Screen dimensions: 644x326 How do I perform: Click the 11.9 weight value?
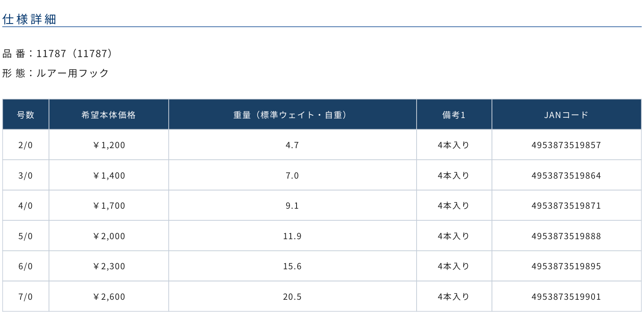(292, 236)
